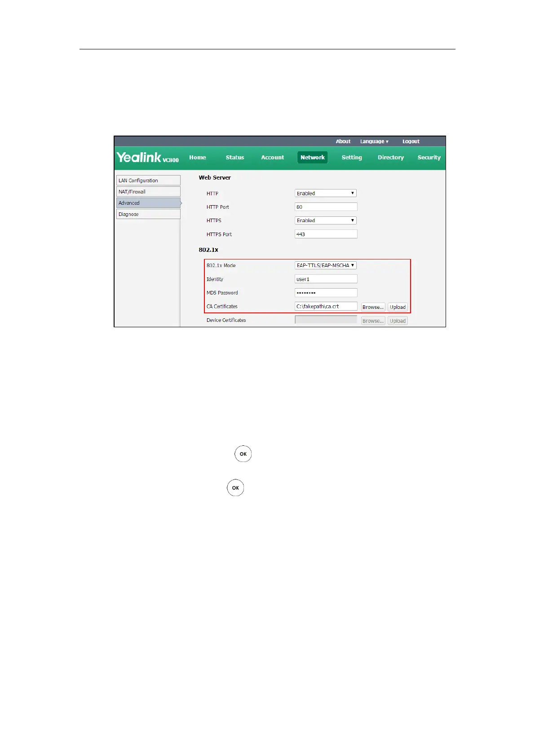Click Browse for CA Certificates
535x756 pixels.
[x=373, y=307]
